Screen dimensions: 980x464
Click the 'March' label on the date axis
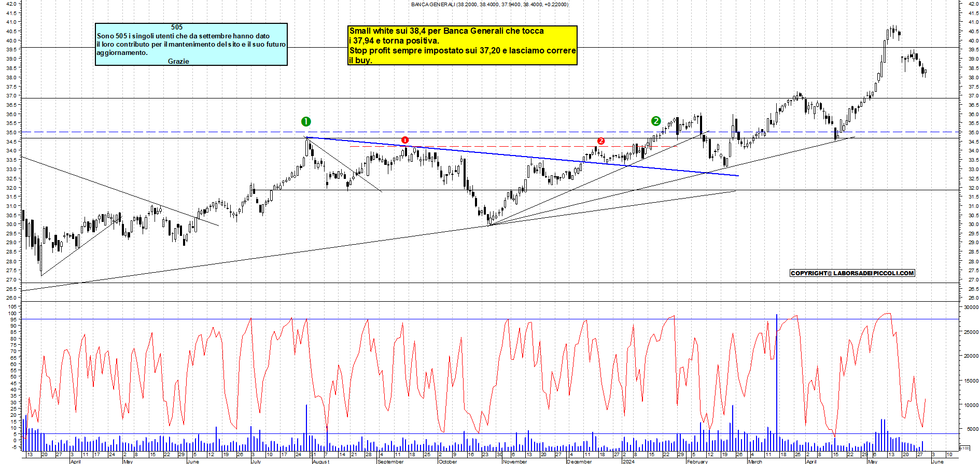point(755,461)
